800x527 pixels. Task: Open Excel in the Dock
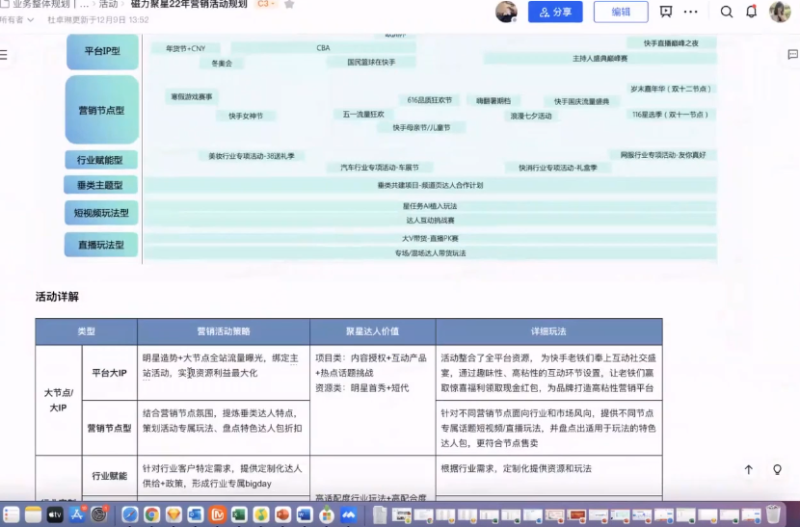pos(239,515)
